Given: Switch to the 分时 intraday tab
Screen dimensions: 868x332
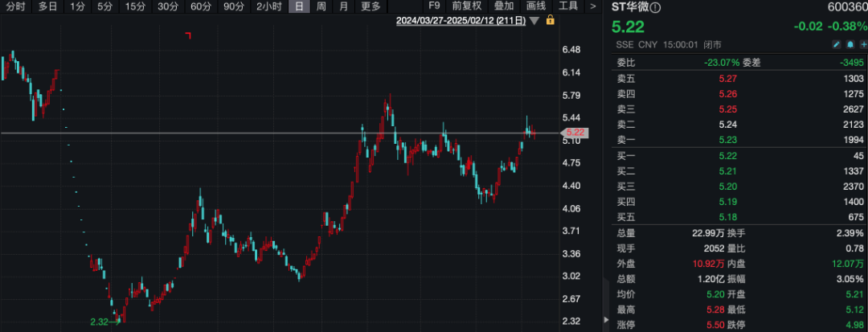Looking at the screenshot, I should (14, 6).
